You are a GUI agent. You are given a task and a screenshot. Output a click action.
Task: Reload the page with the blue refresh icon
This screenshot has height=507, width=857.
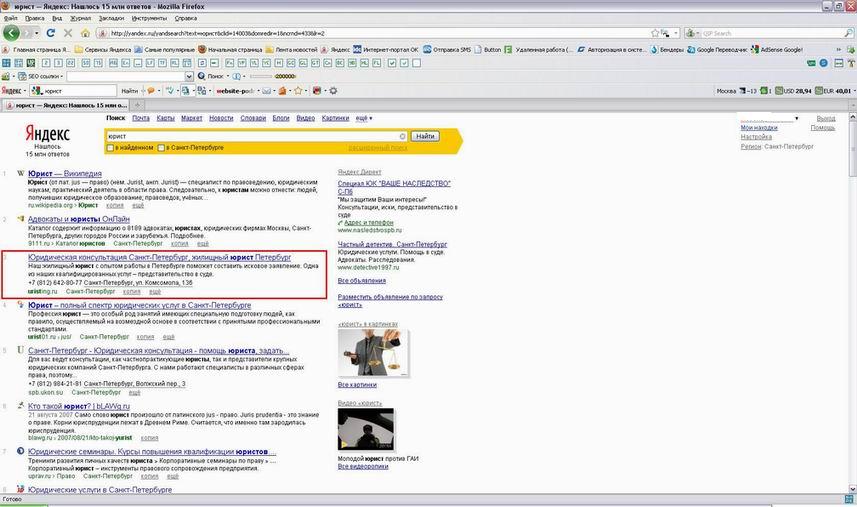coord(51,33)
